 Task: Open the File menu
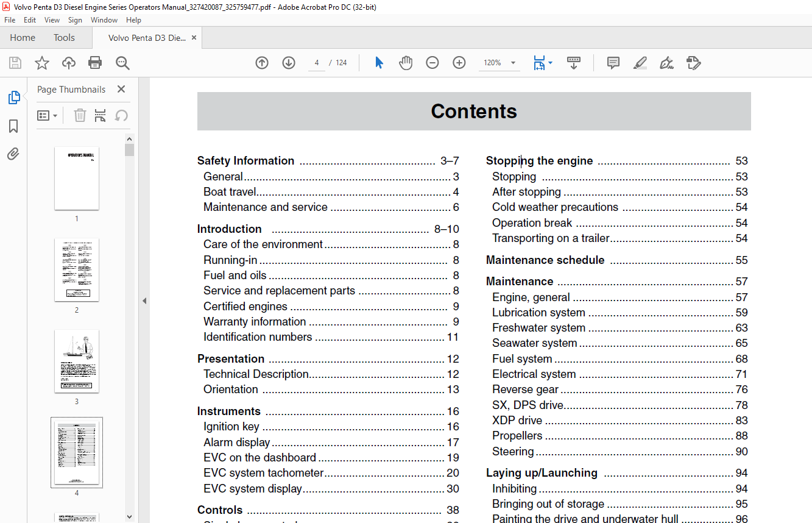pyautogui.click(x=10, y=20)
